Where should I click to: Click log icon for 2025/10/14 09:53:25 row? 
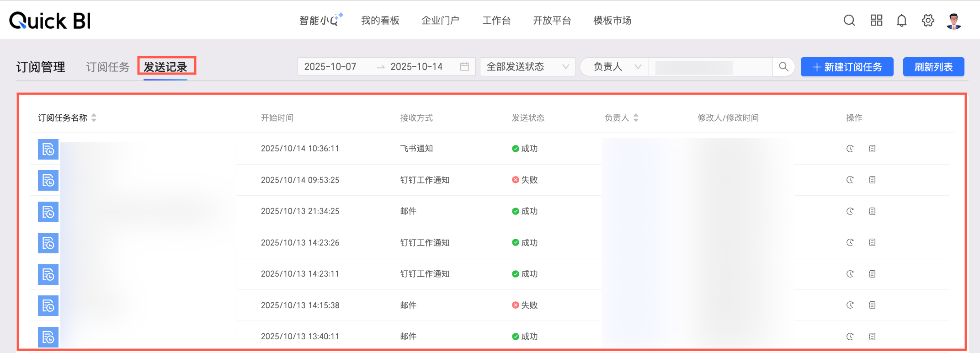(x=872, y=180)
